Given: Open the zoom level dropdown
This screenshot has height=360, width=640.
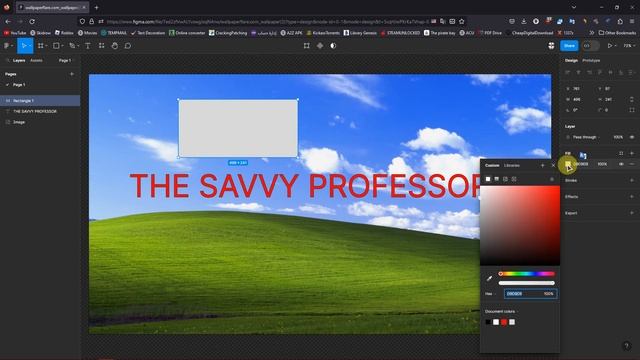Looking at the screenshot, I should click(x=629, y=46).
